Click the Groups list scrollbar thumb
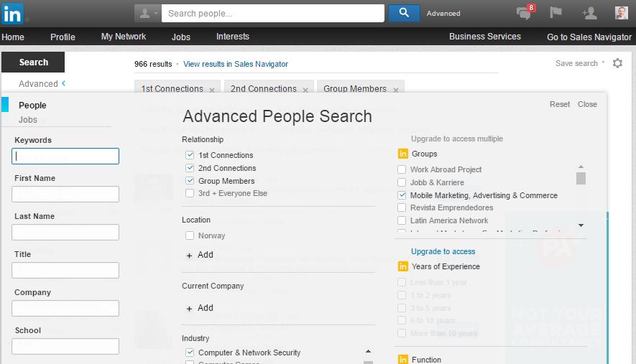 [581, 178]
